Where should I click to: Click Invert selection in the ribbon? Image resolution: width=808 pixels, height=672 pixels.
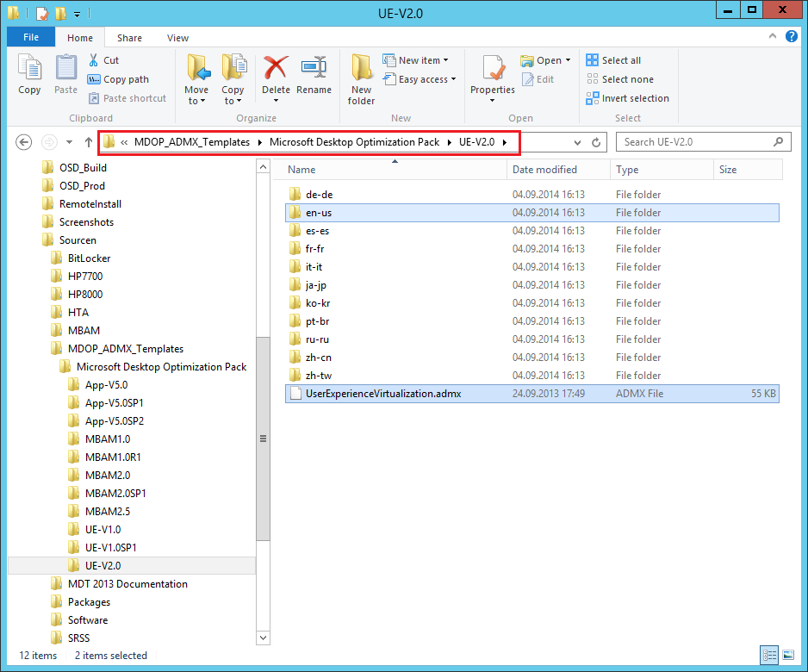click(x=628, y=98)
